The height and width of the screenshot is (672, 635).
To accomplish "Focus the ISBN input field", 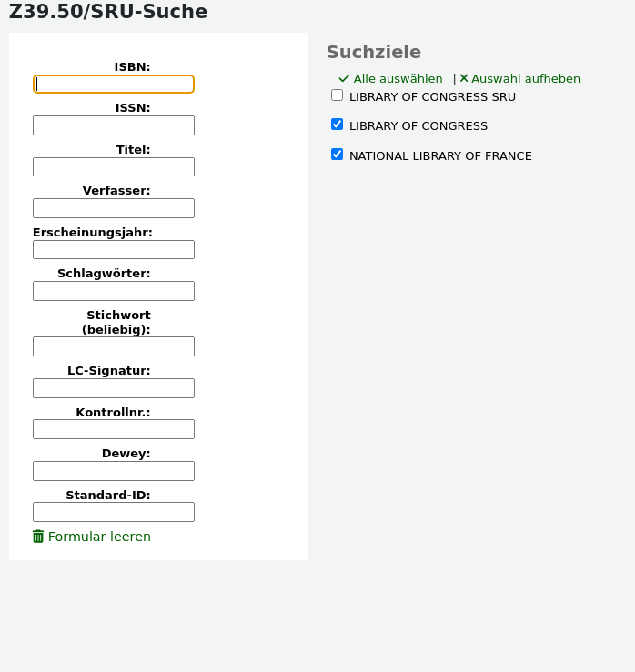I will 114,84.
